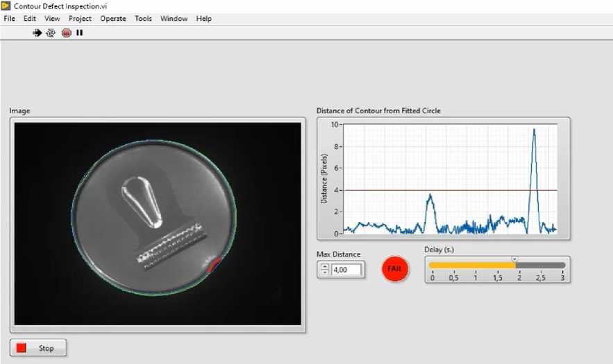Click the Delay slider handle
The width and height of the screenshot is (613, 364).
[x=514, y=259]
